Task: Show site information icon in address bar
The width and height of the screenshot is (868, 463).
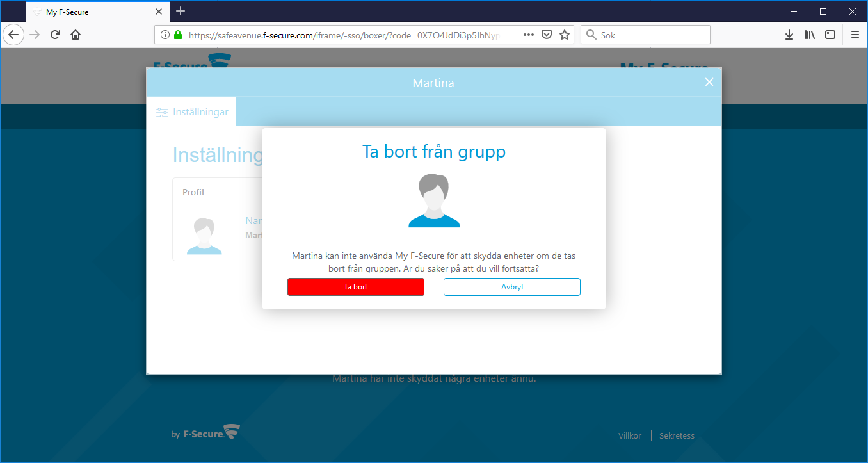Action: tap(165, 35)
